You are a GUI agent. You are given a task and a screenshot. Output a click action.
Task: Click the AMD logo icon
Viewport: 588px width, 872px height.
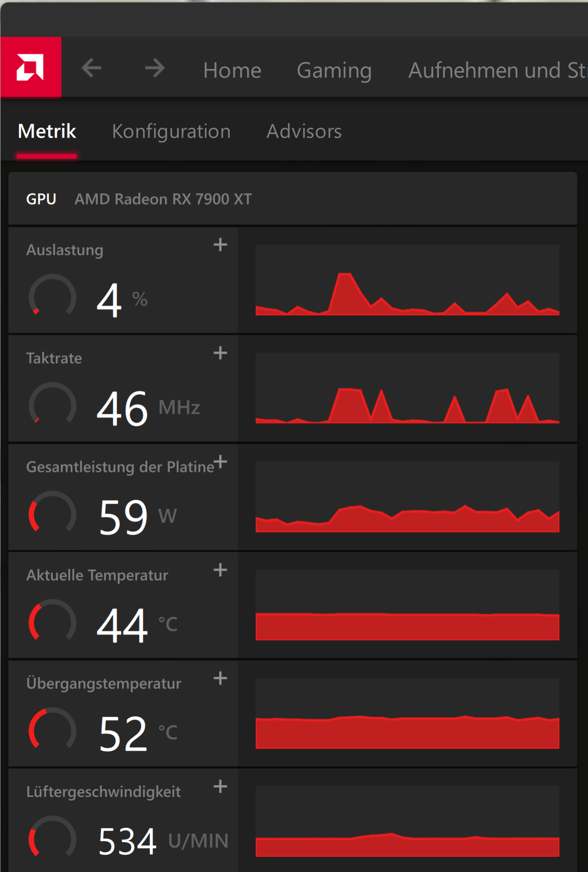(30, 67)
